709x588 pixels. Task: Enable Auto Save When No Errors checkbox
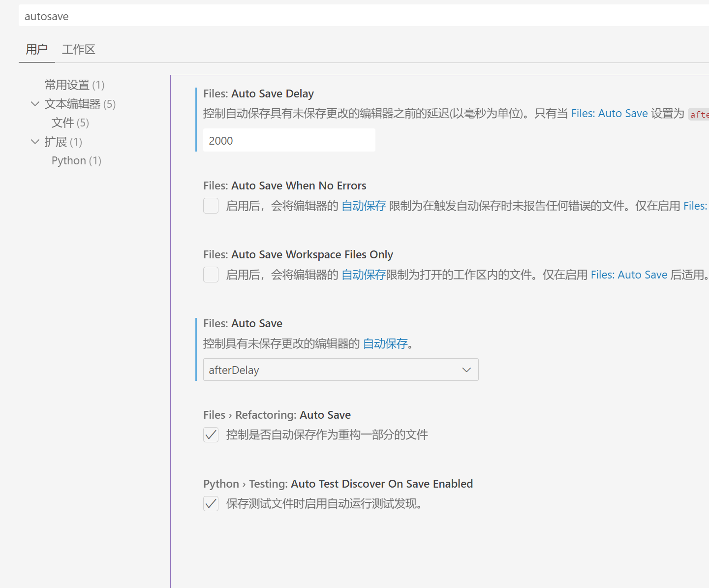211,206
